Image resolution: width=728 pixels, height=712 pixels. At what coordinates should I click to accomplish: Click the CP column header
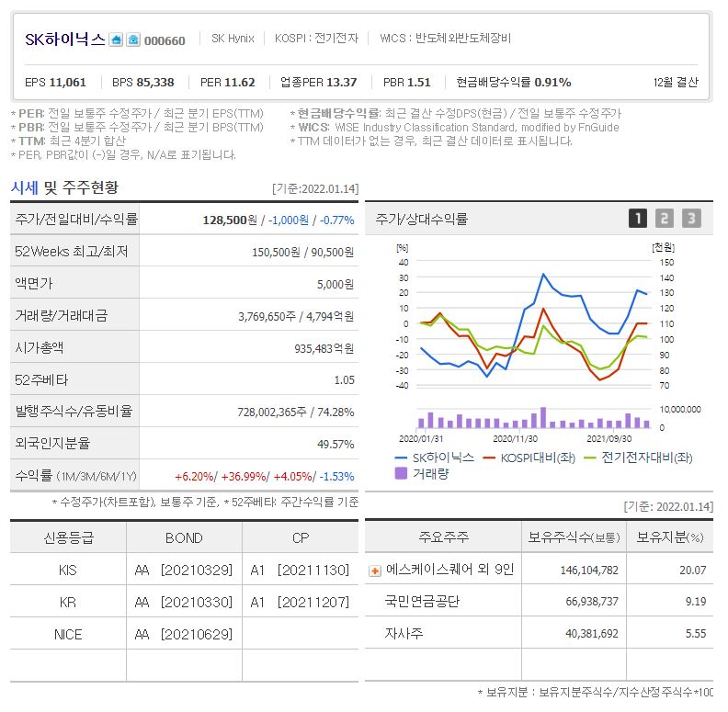click(301, 538)
